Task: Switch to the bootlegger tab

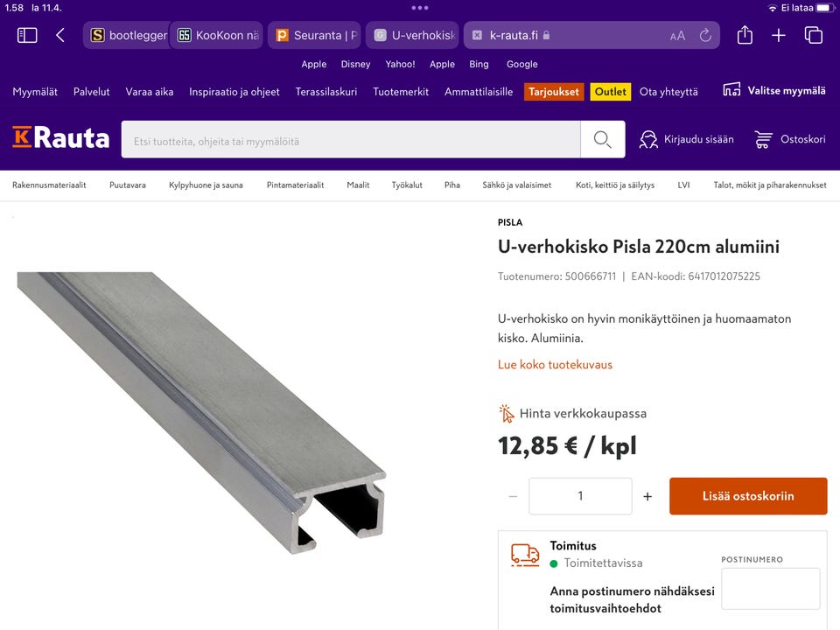Action: point(129,36)
